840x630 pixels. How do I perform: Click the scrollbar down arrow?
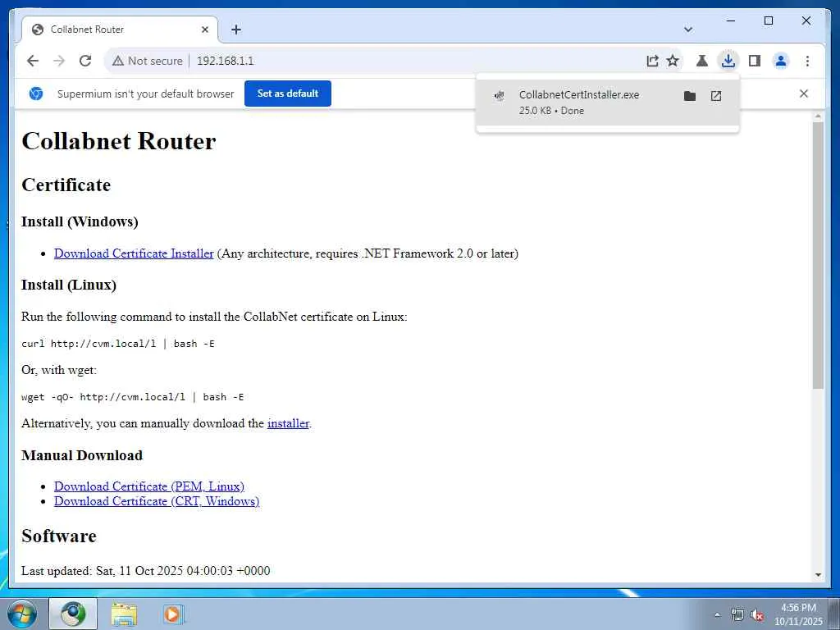(818, 575)
